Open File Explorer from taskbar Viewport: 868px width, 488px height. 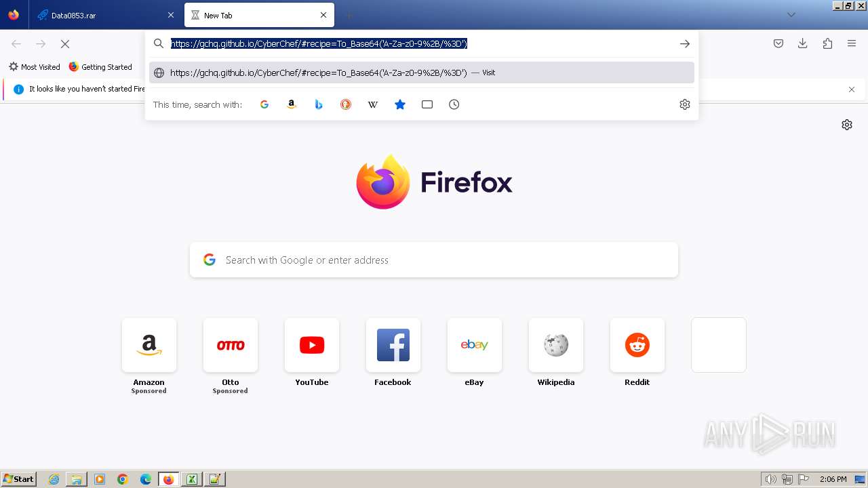point(77,479)
